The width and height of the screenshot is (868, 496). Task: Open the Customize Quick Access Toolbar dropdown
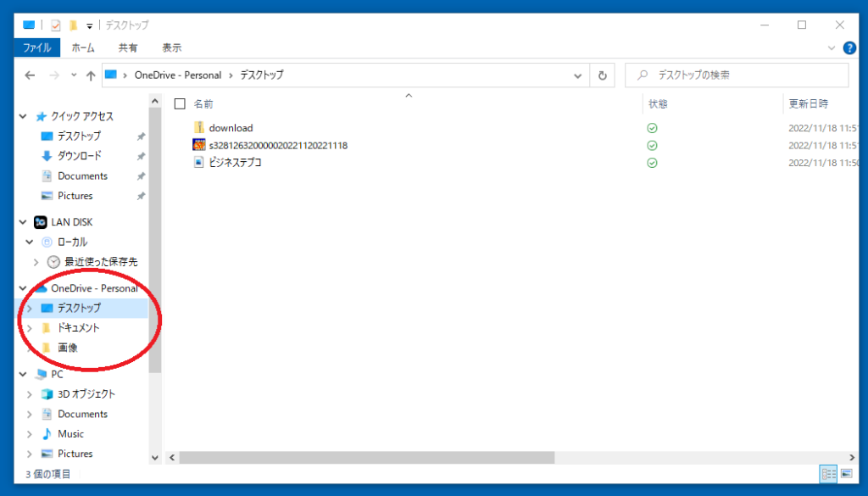89,25
